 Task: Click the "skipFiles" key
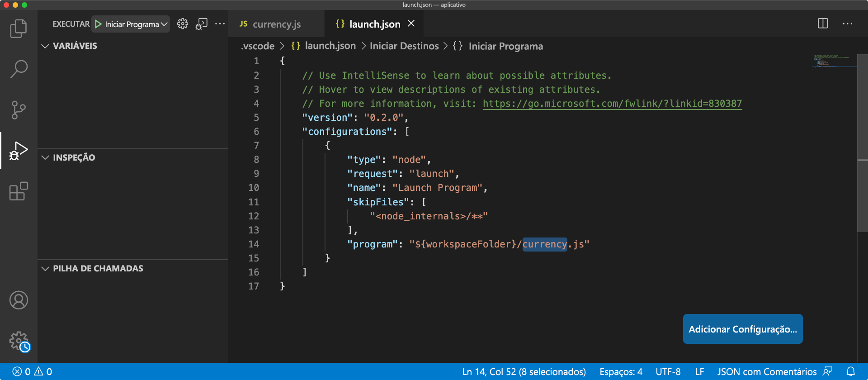point(378,202)
